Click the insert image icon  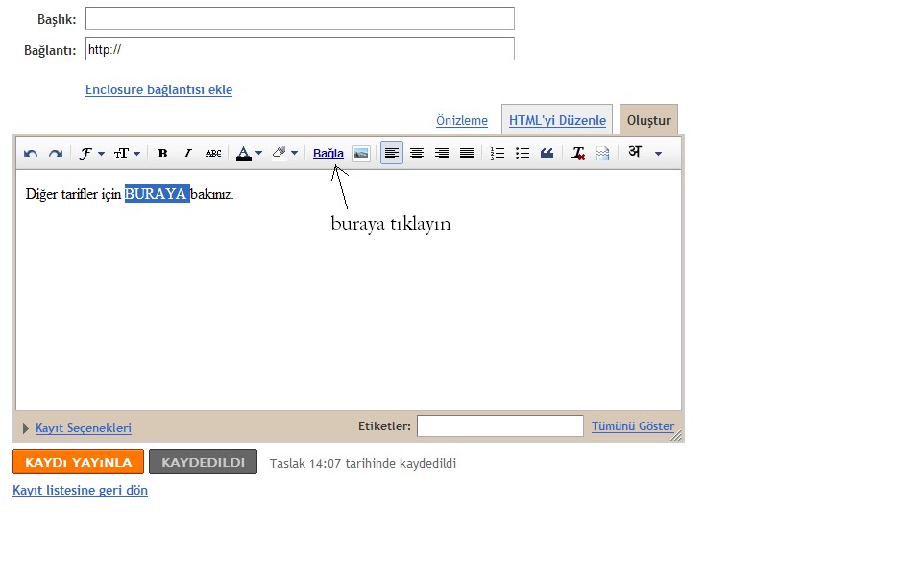(x=361, y=154)
